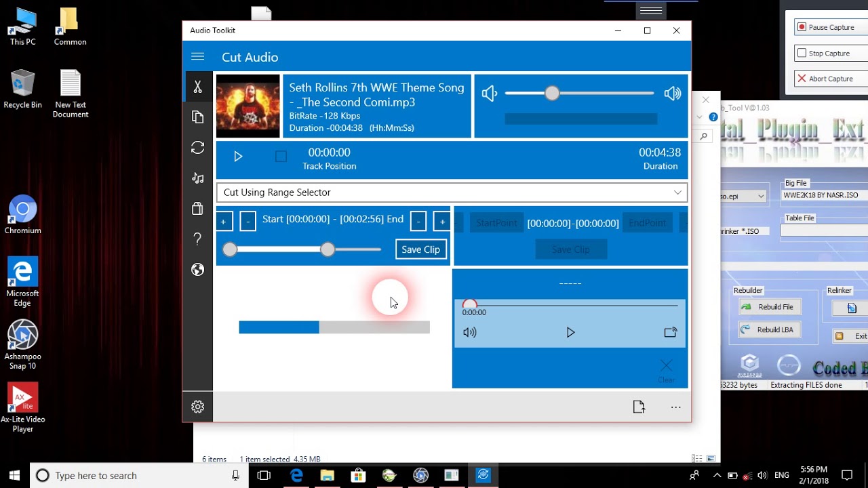Check the Pause Capture option
Screen dimensions: 868x488
[x=830, y=27]
